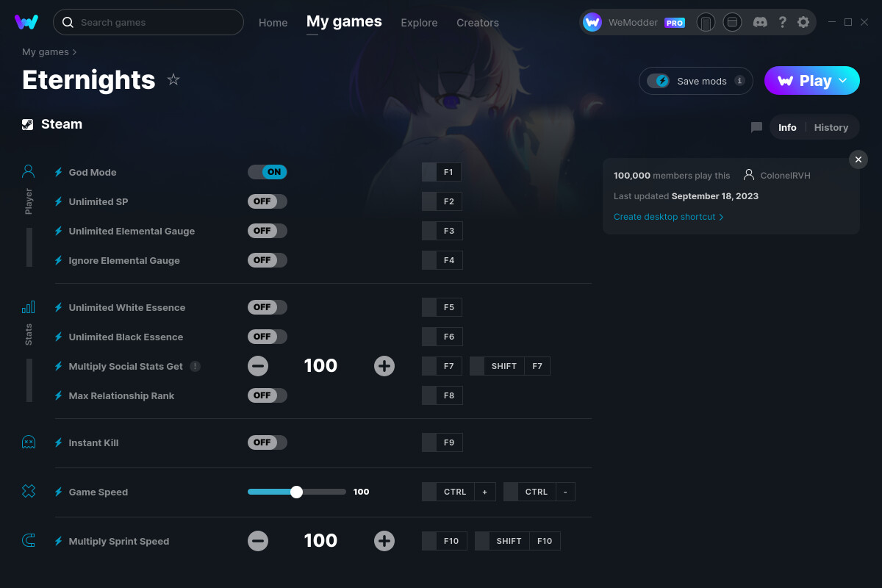Click the lightning icon beside God Mode

(59, 172)
